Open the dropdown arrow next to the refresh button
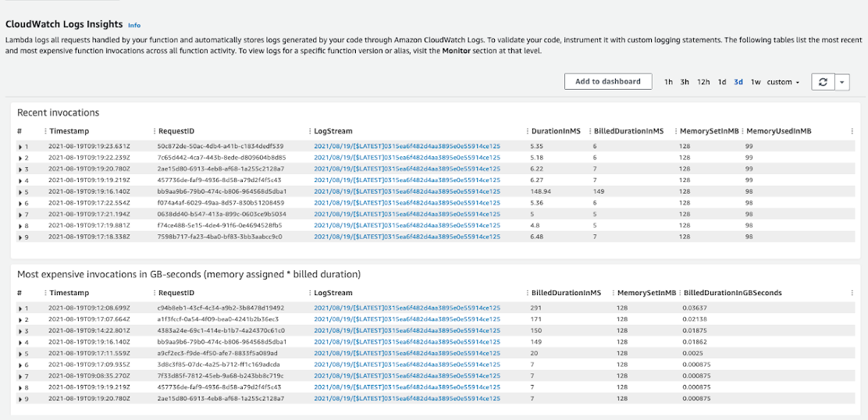The image size is (868, 420). (841, 82)
